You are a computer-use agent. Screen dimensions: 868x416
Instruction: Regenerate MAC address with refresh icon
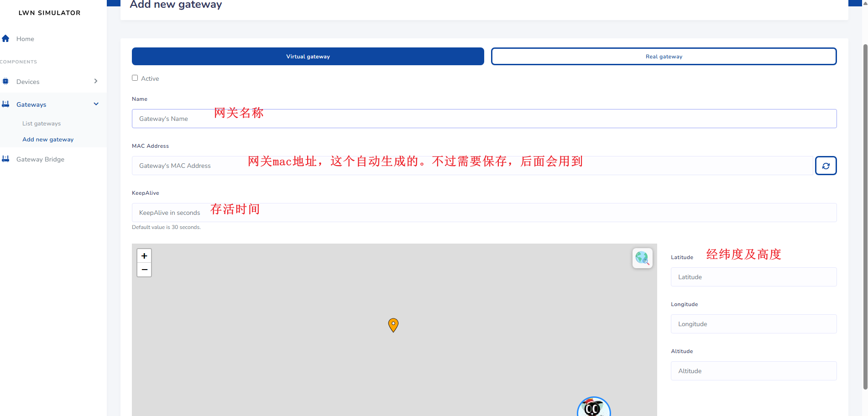(x=826, y=166)
